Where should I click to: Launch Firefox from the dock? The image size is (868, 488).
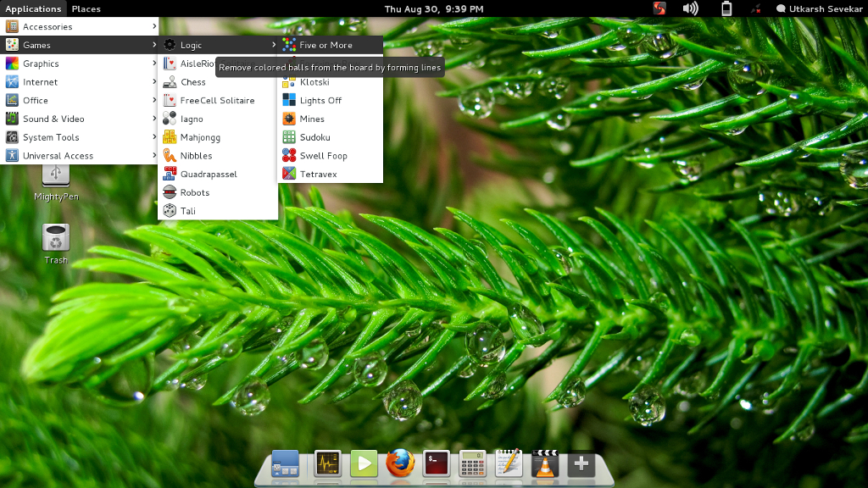398,463
